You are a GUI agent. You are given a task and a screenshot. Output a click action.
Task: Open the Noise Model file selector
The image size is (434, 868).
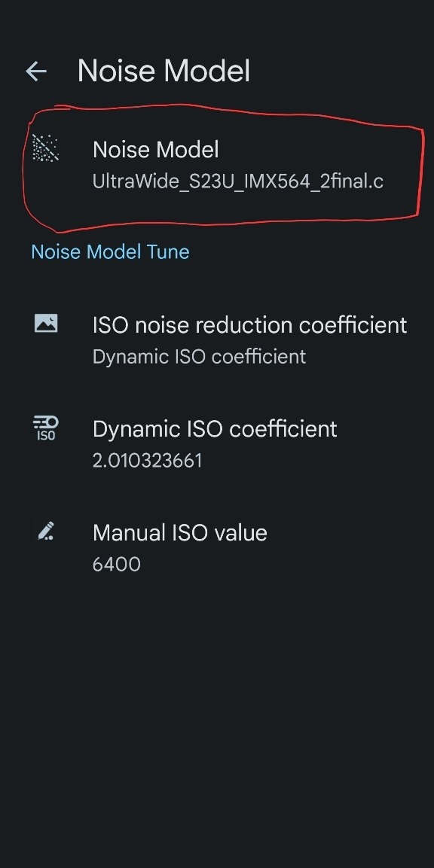[x=217, y=166]
